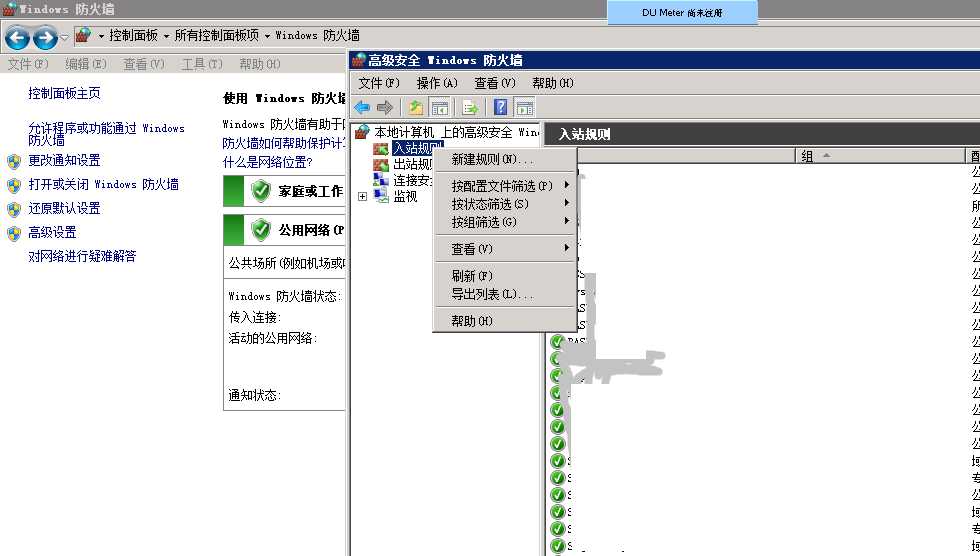980x556 pixels.
Task: Click the Control Panel back button
Action: coord(18,37)
